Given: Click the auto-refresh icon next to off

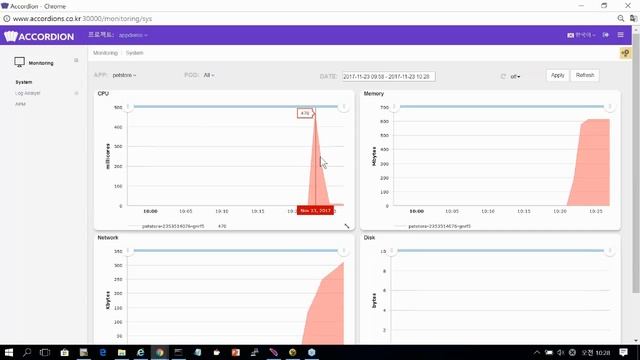Looking at the screenshot, I should click(503, 76).
